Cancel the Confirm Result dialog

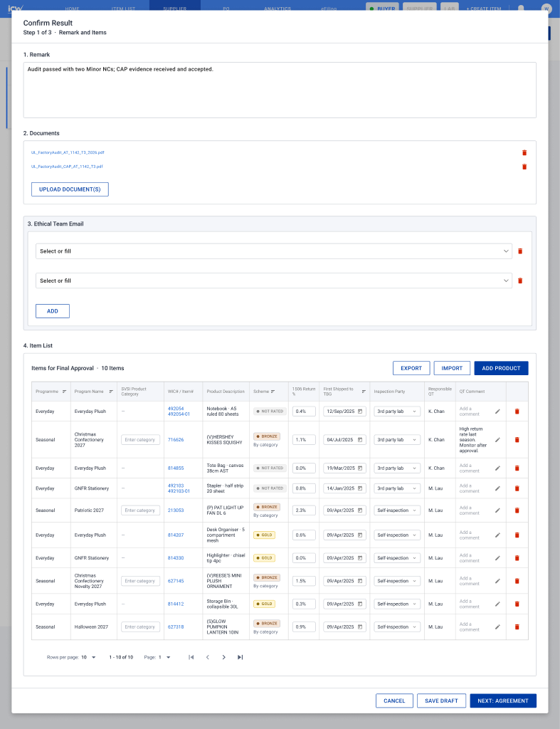point(394,701)
